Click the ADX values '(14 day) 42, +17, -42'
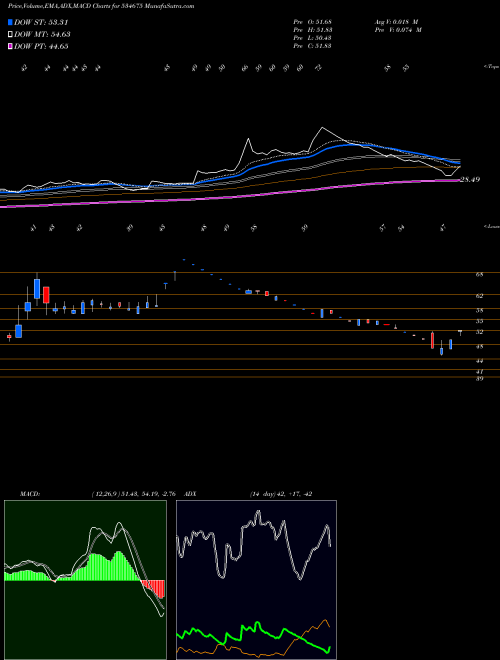500x660 pixels. (281, 494)
